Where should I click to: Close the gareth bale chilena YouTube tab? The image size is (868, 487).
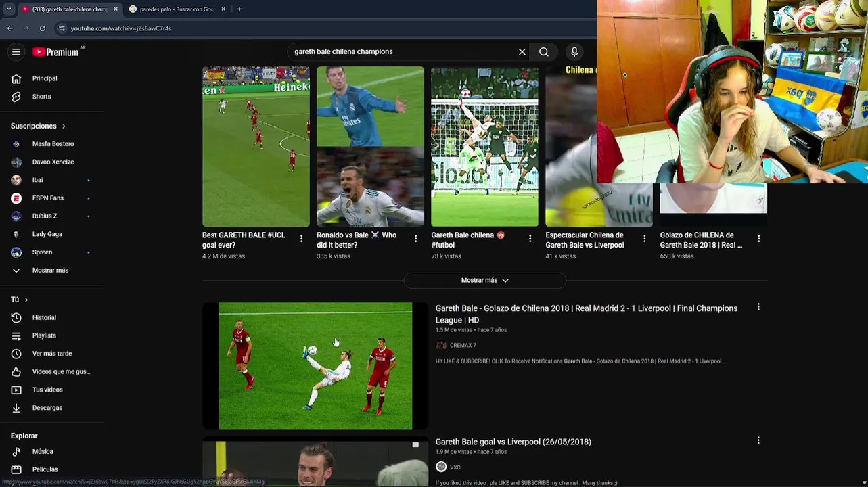point(115,9)
